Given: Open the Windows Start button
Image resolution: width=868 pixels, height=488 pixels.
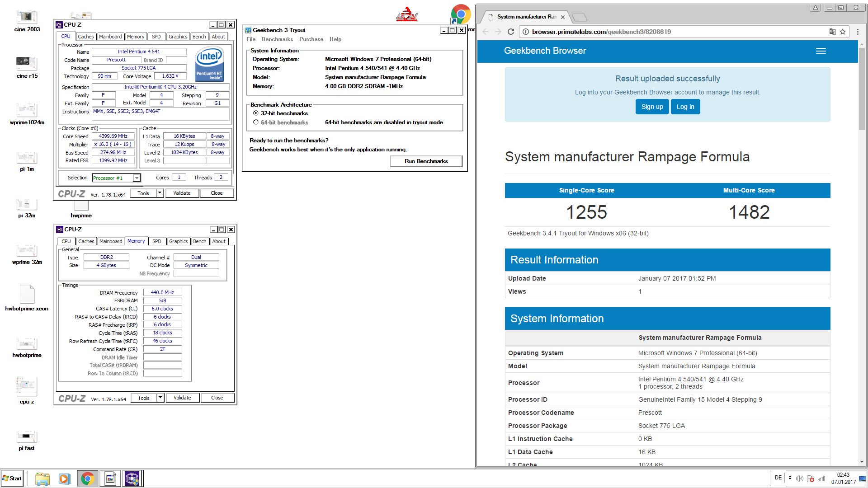Looking at the screenshot, I should (x=12, y=479).
